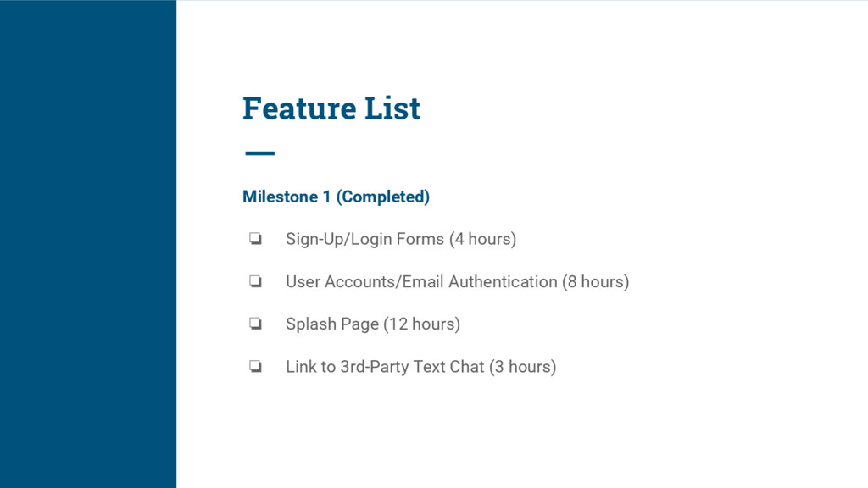Select the User Accounts/Email Authentication text

coord(421,281)
